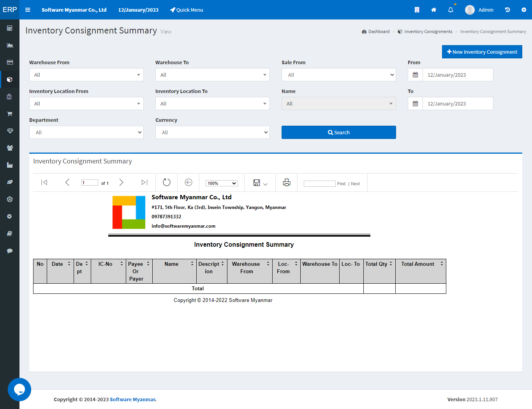
Task: Sort by Payee Or Payer column
Action: pos(148,264)
